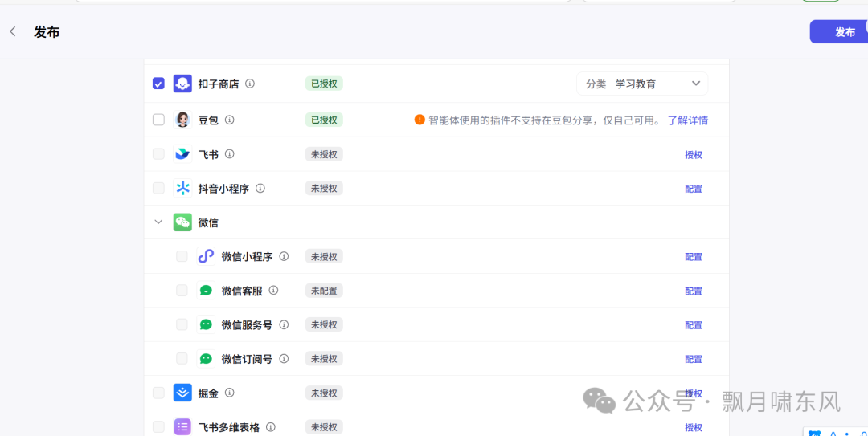
Task: Click the 扣子商店 platform icon
Action: [182, 84]
